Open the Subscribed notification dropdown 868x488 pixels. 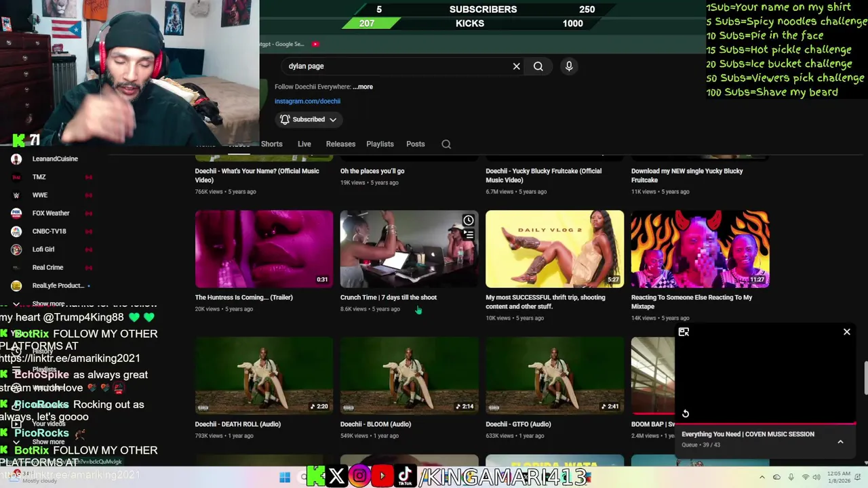point(309,119)
